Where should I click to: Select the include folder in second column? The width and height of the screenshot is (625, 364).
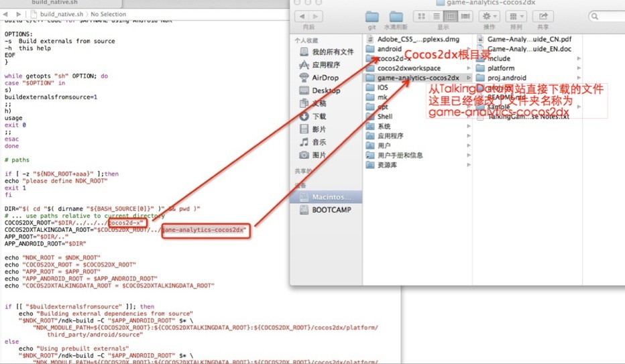pyautogui.click(x=528, y=58)
